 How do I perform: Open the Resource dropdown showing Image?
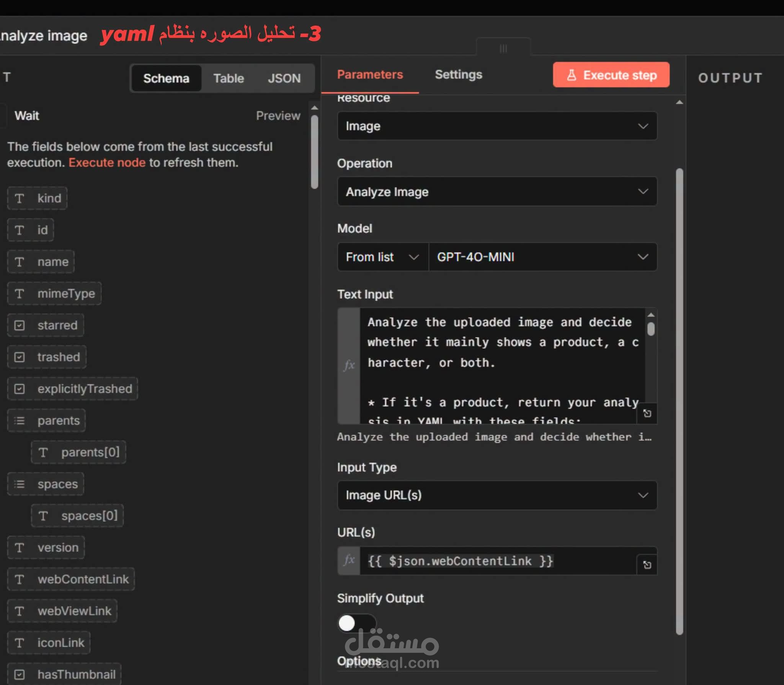click(x=497, y=126)
